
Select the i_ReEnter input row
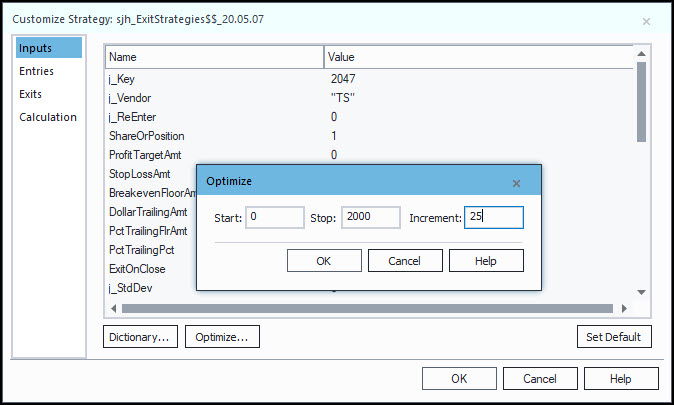tap(369, 117)
